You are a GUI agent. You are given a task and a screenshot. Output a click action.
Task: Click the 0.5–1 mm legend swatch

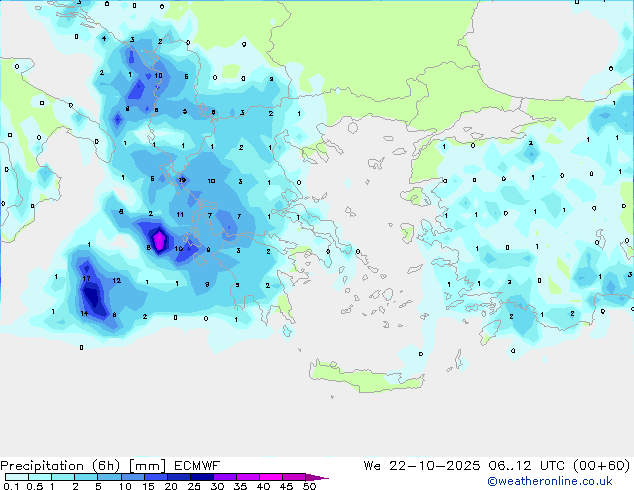(x=40, y=477)
